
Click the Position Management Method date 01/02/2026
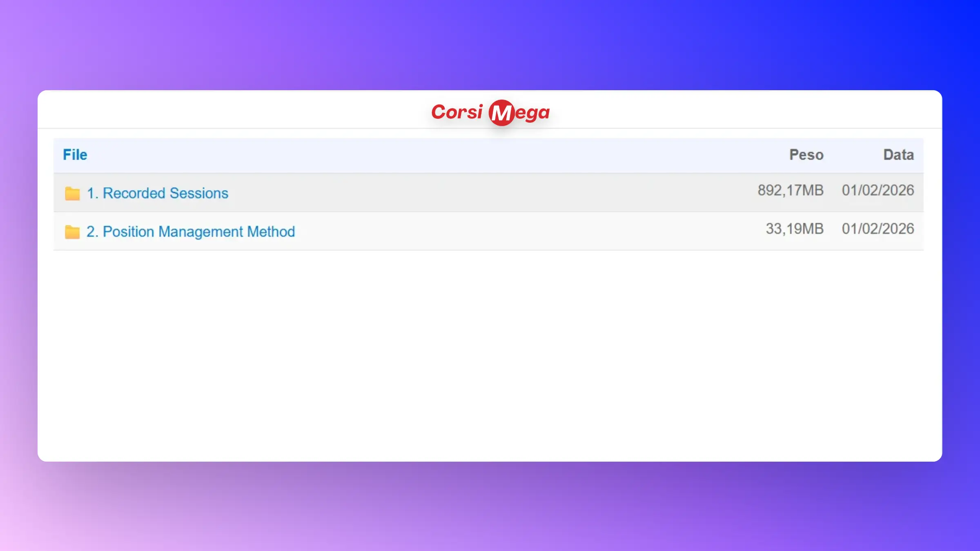click(878, 229)
